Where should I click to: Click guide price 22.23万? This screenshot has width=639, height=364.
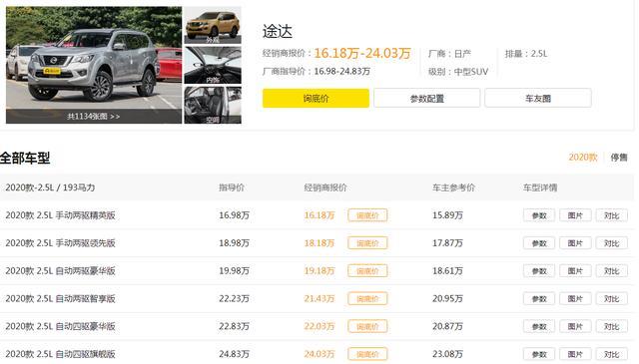234,298
